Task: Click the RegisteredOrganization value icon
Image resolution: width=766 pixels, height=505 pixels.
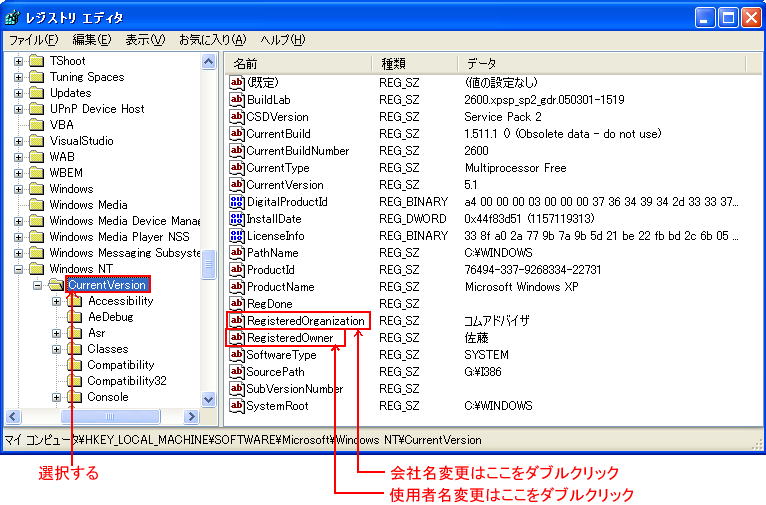Action: tap(237, 321)
